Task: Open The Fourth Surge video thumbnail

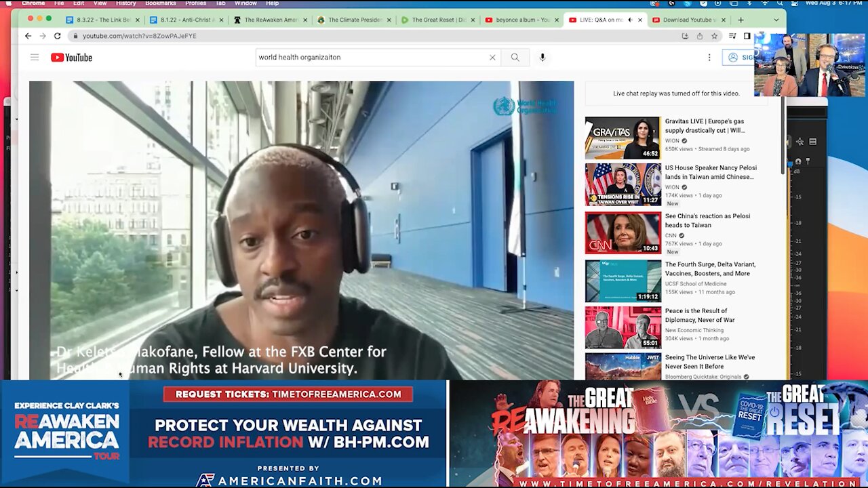Action: point(623,281)
